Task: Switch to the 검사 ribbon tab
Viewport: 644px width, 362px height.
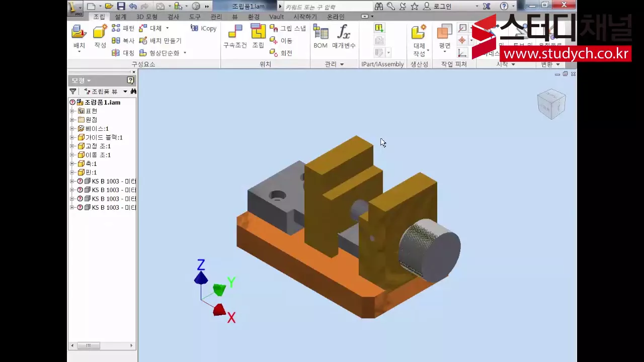Action: pos(173,17)
